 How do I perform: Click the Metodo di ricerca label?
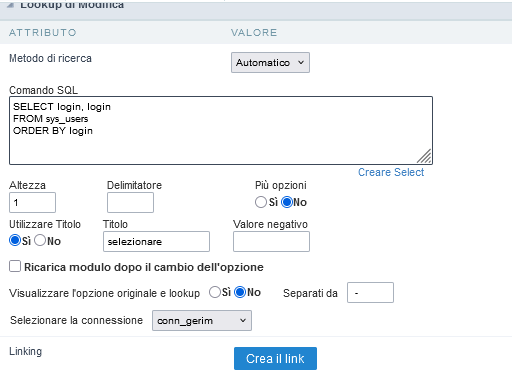pyautogui.click(x=50, y=58)
